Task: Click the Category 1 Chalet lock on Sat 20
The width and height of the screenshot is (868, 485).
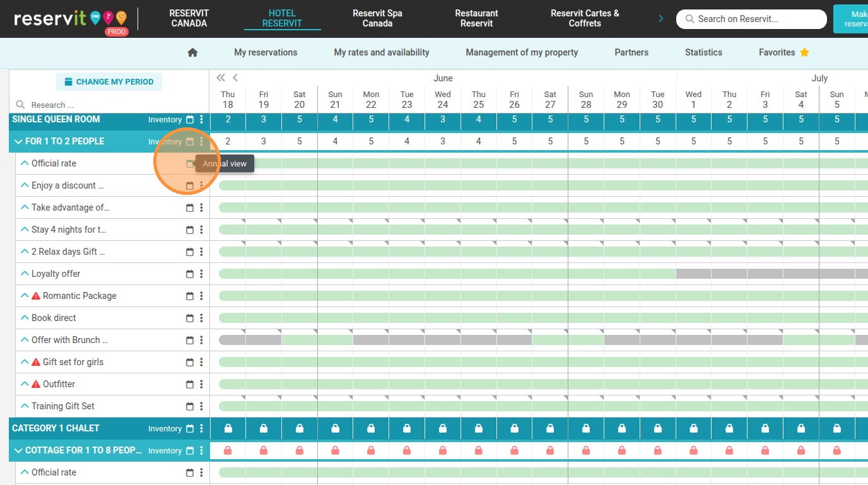Action: click(x=300, y=429)
